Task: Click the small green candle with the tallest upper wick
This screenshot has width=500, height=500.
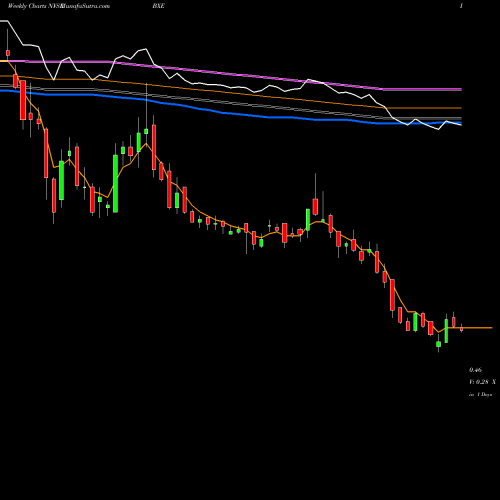Action: click(x=146, y=131)
